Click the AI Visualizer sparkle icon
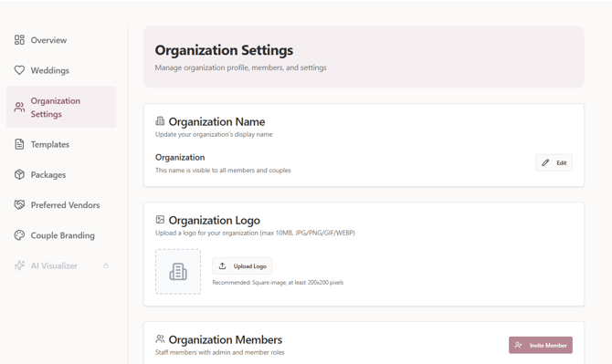This screenshot has height=364, width=612. [x=19, y=265]
